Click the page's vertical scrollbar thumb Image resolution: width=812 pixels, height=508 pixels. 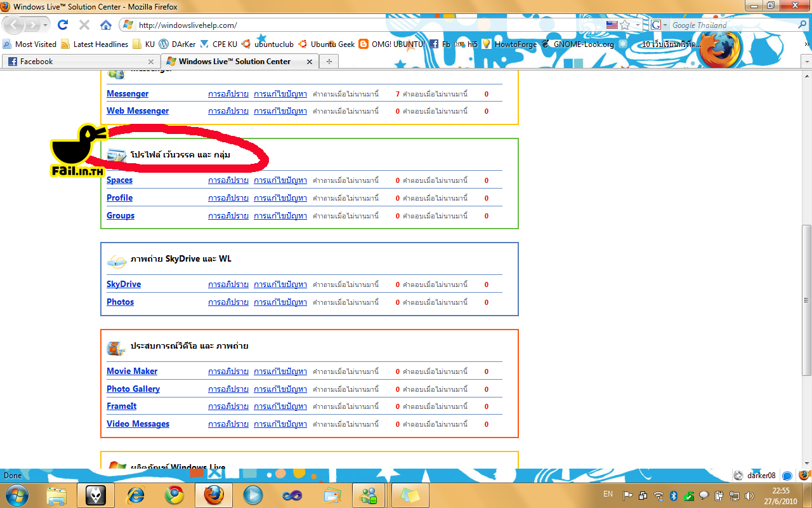807,300
